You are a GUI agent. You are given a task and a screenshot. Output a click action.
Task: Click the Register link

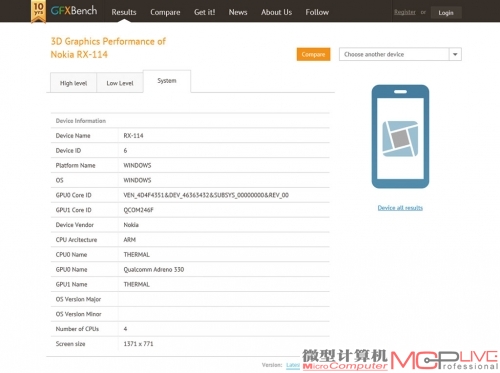coord(405,12)
